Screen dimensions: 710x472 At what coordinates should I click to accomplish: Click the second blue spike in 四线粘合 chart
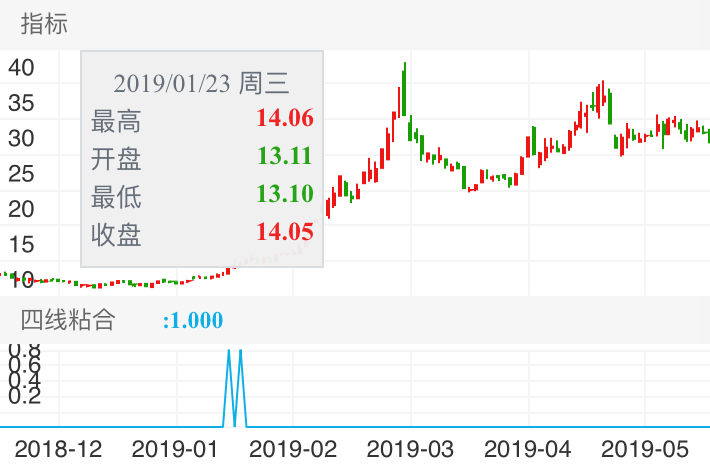point(240,387)
